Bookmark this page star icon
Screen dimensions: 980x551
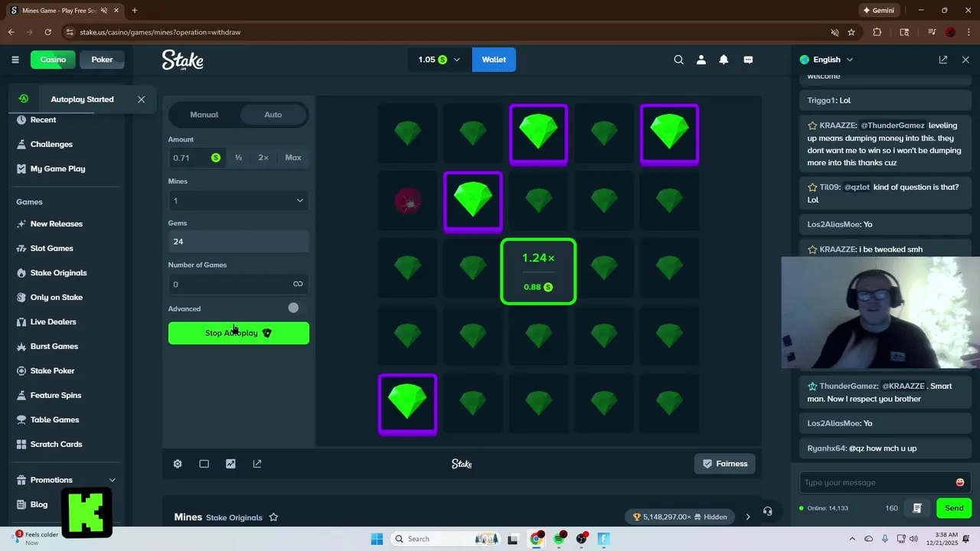[851, 32]
